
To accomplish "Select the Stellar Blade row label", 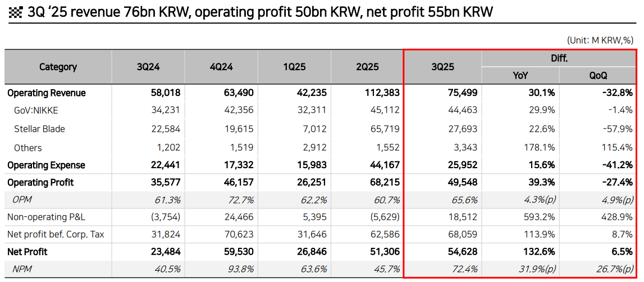I will [x=39, y=129].
